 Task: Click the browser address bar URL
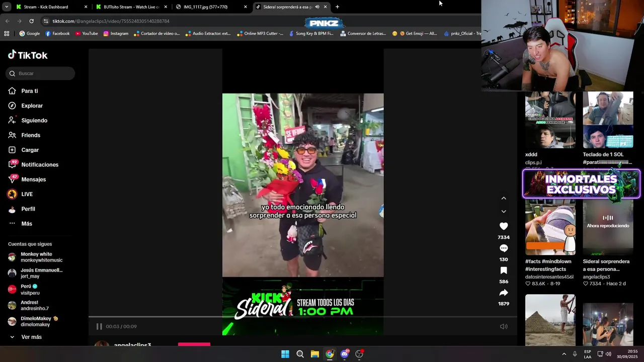coord(111,21)
